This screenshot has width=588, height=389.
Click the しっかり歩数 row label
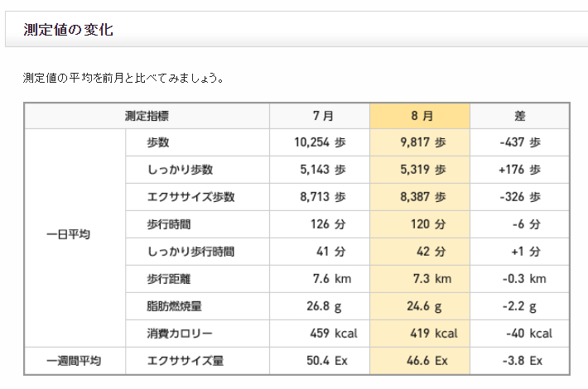(180, 170)
